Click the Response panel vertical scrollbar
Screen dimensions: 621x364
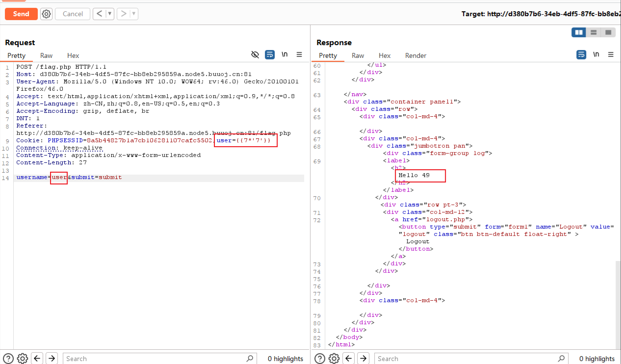pos(618,304)
